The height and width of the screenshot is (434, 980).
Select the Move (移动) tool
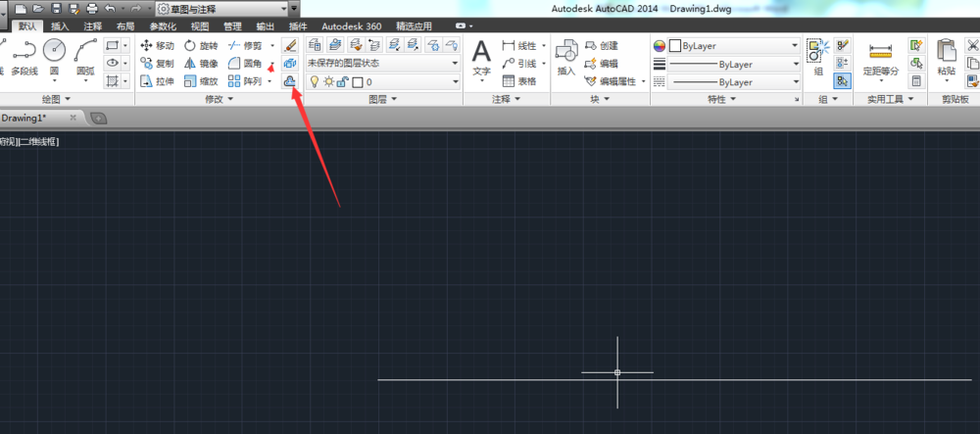point(157,46)
